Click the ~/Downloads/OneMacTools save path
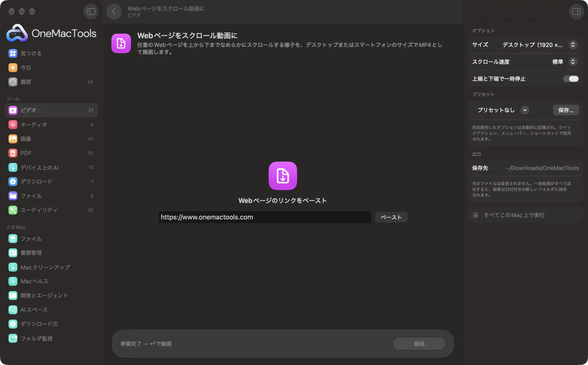588x365 pixels. [542, 168]
